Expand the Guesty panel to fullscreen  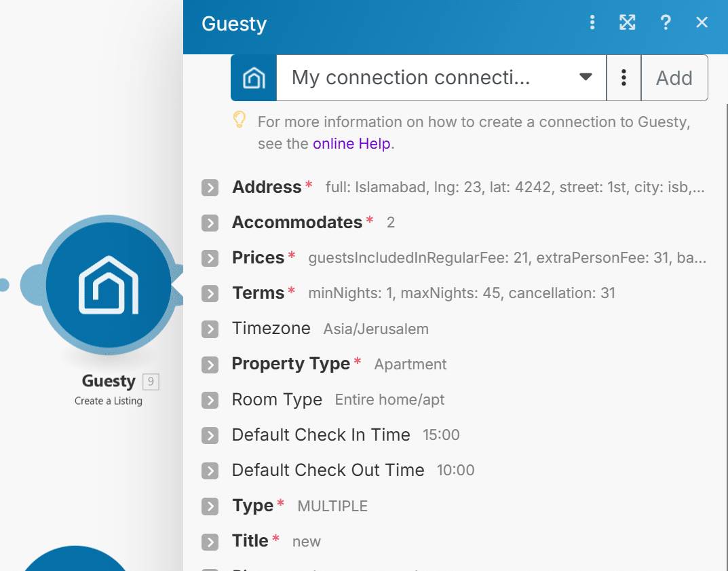[x=628, y=23]
